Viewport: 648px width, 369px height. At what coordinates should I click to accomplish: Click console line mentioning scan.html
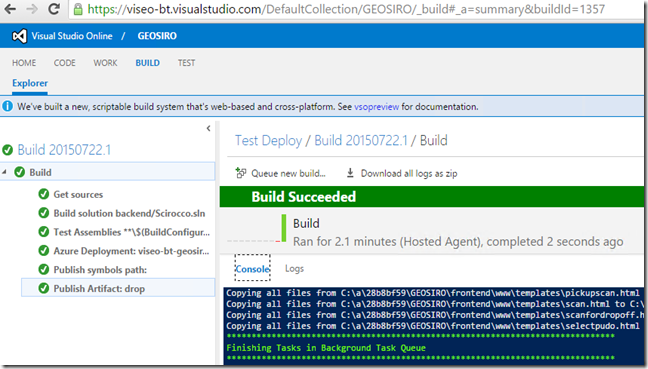tap(435, 304)
